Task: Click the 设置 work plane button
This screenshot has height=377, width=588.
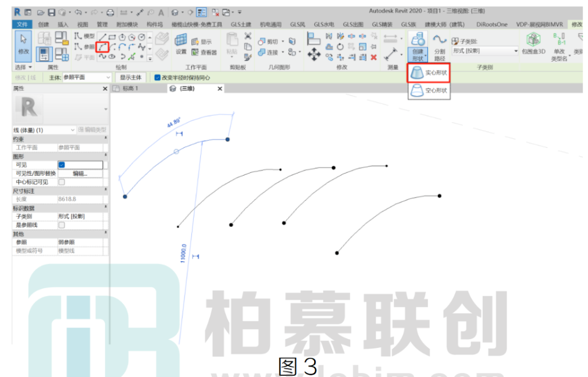Action: tap(181, 44)
